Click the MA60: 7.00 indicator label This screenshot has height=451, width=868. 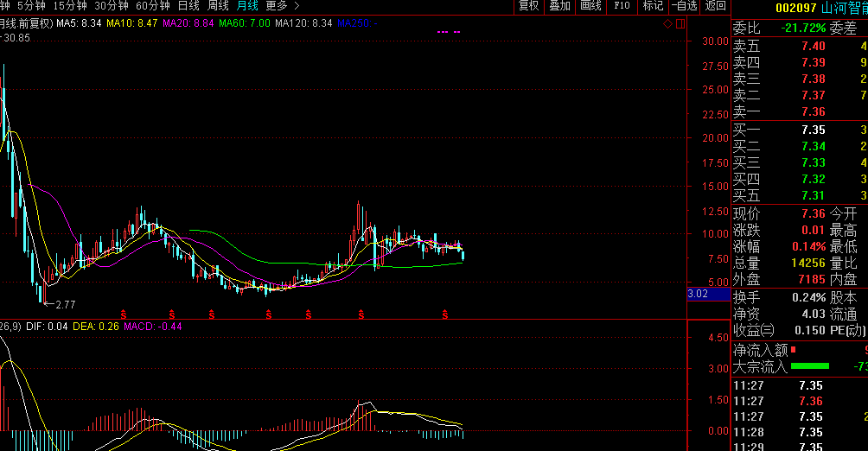245,23
